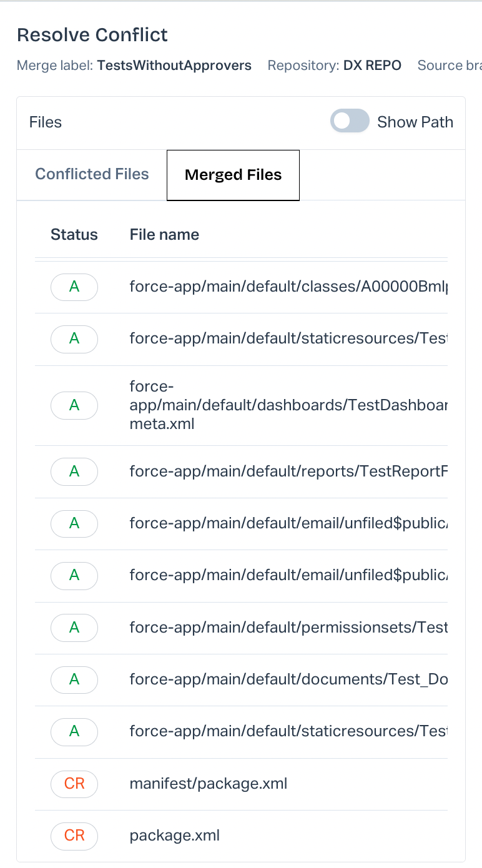482x868 pixels.
Task: Click the A status badge for the classes file
Action: coord(74,287)
